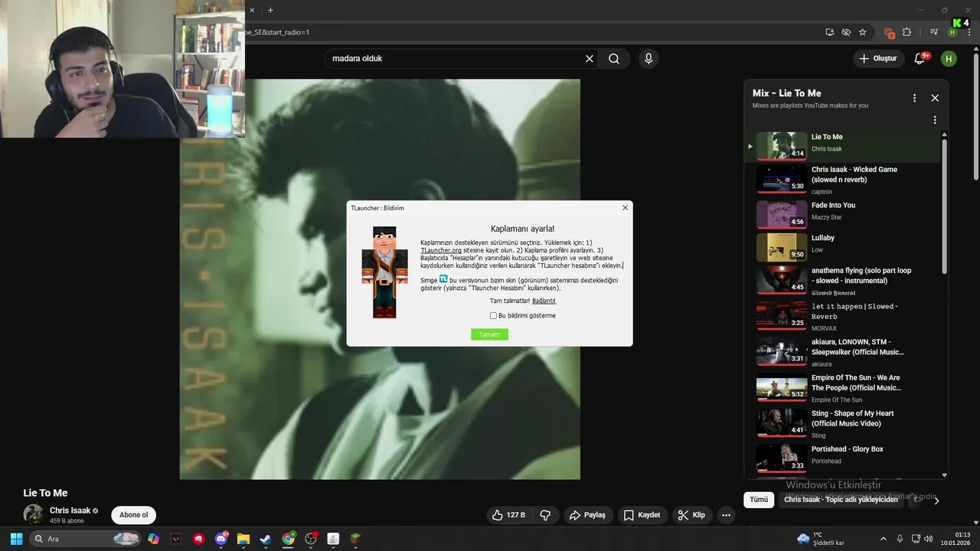Image resolution: width=980 pixels, height=551 pixels.
Task: Play Sting - Shape of My Heart
Action: click(x=841, y=423)
